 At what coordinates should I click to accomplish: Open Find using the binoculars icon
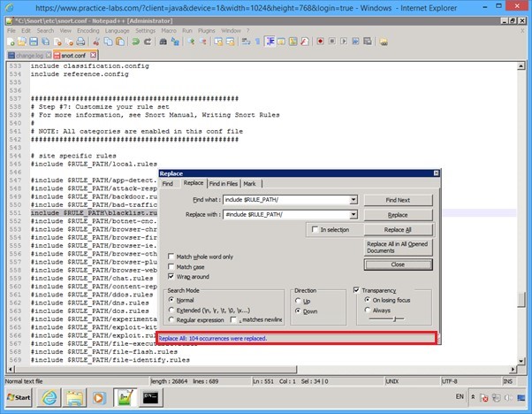pyautogui.click(x=163, y=42)
